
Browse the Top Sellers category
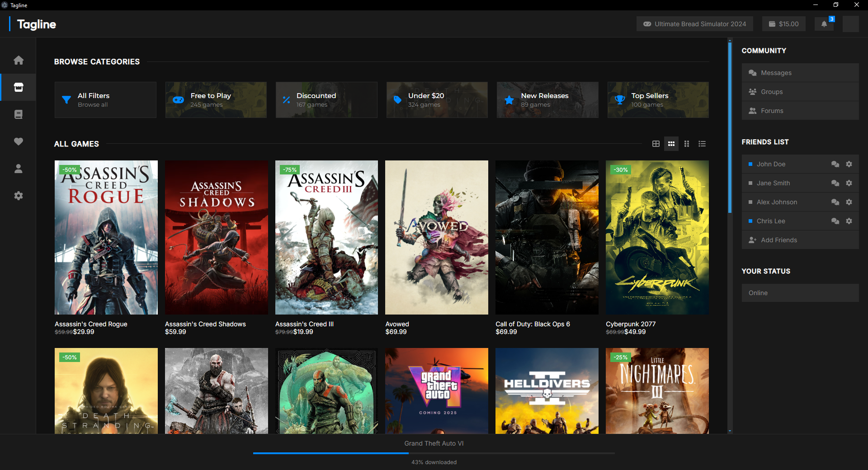tap(658, 100)
